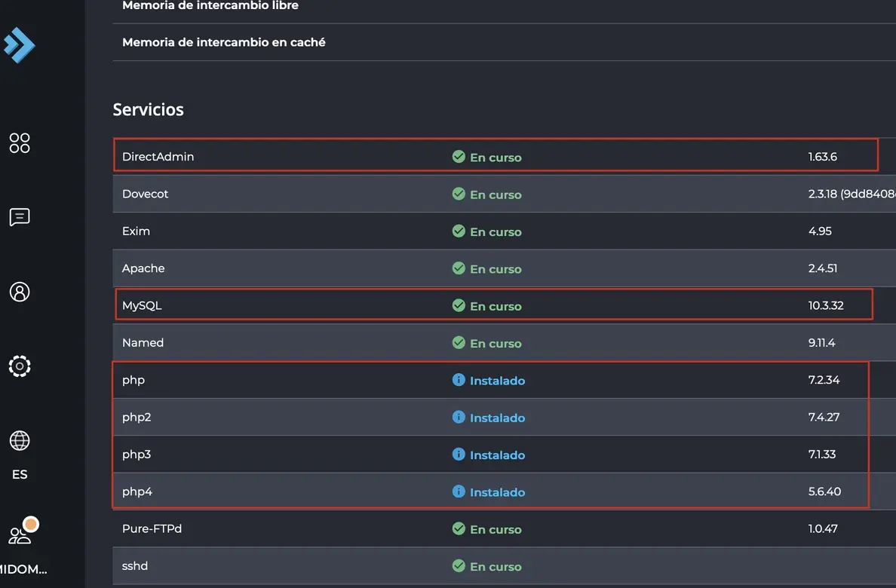
Task: Click the green check icon in Exim row
Action: (459, 231)
